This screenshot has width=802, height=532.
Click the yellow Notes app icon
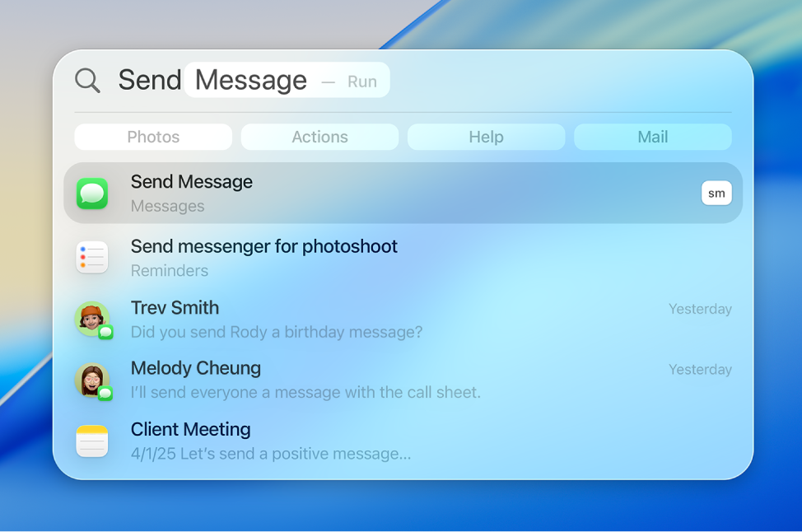point(92,441)
